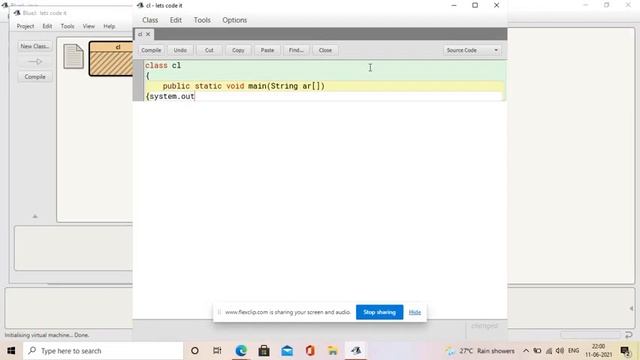This screenshot has height=360, width=640.
Task: Open the notification center icon
Action: [x=625, y=351]
